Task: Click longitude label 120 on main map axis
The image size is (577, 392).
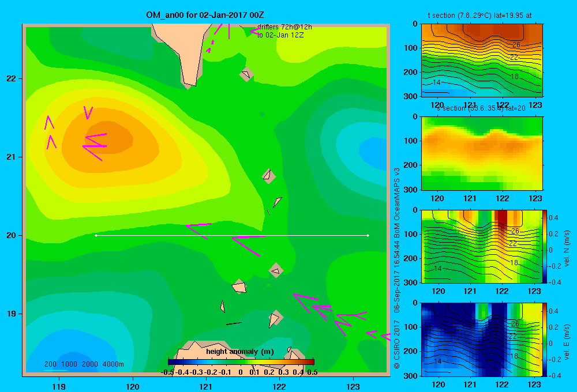Action: coord(133,386)
